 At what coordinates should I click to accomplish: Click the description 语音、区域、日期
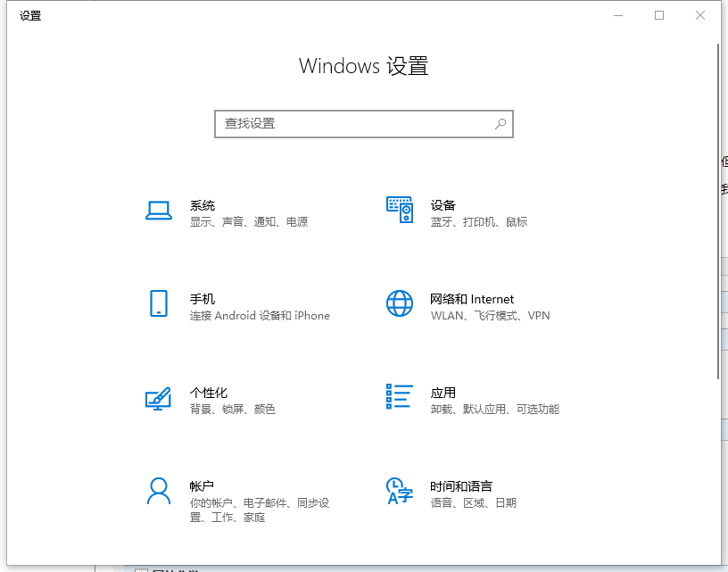point(473,503)
